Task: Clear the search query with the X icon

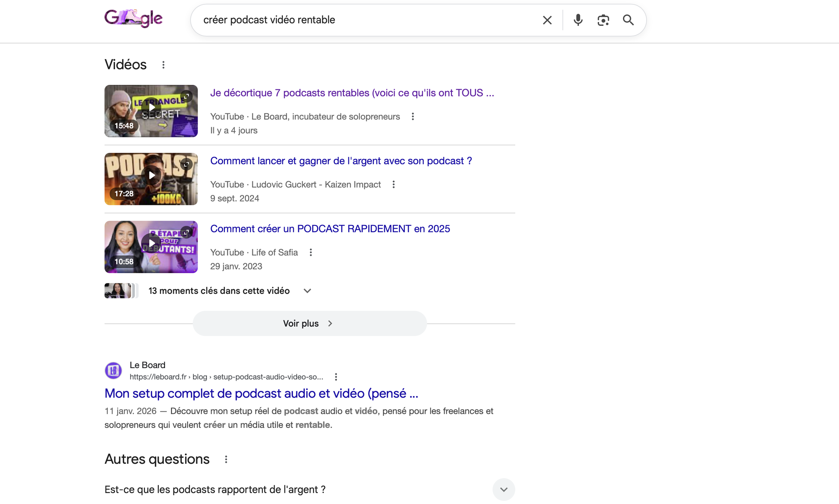Action: click(x=547, y=20)
